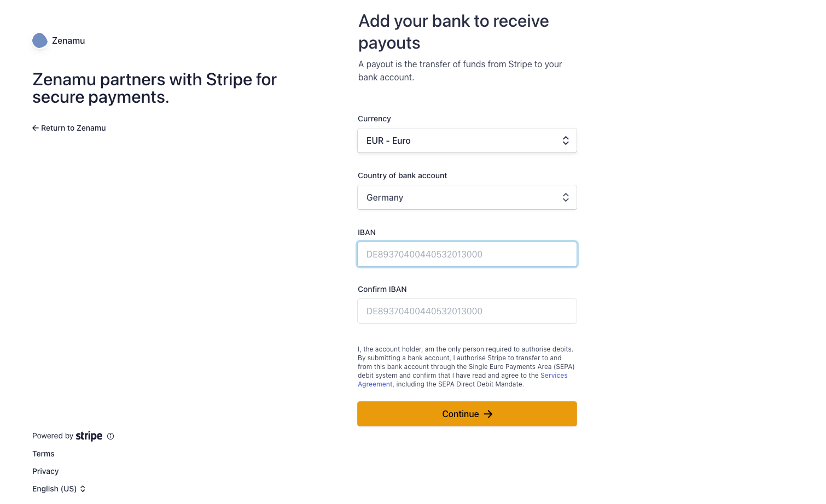Open the English (US) language selector

coord(59,489)
